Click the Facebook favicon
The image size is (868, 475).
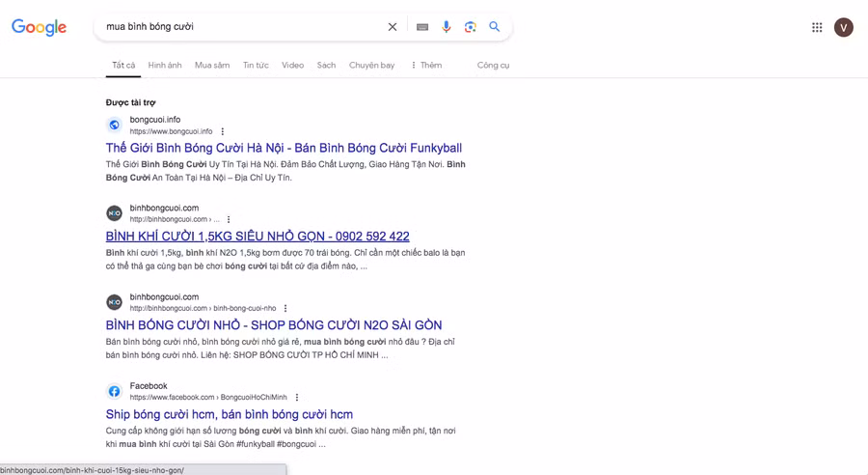(114, 391)
